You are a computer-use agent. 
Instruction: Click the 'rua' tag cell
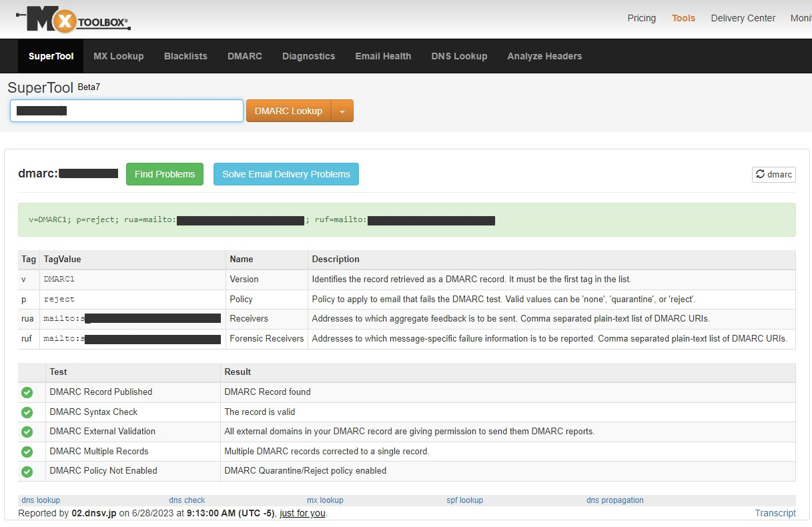pos(27,319)
